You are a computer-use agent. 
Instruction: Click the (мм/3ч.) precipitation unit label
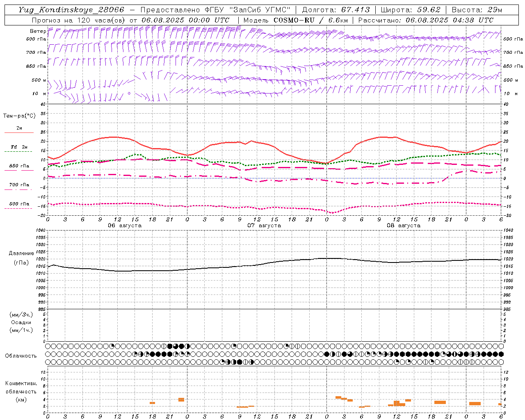pyautogui.click(x=21, y=315)
